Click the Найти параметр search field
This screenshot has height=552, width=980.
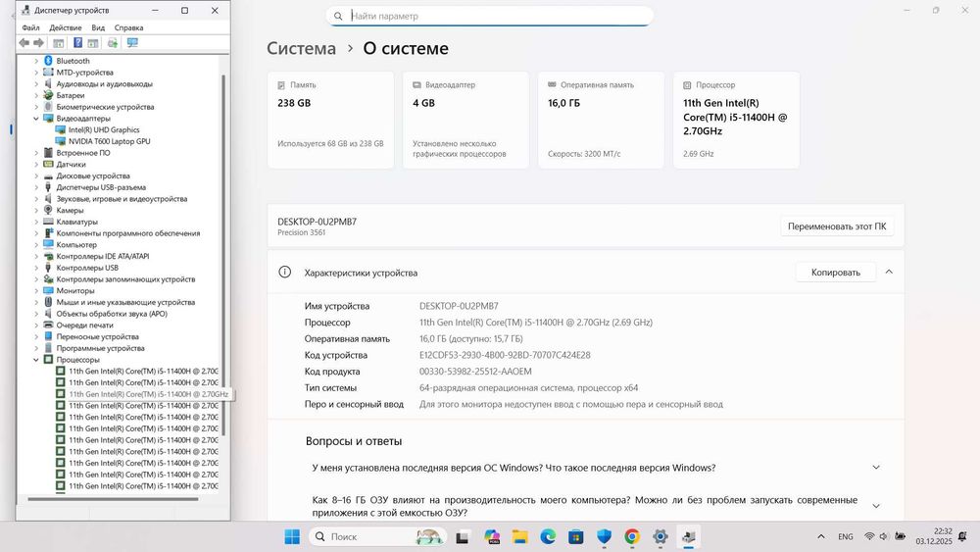(489, 17)
